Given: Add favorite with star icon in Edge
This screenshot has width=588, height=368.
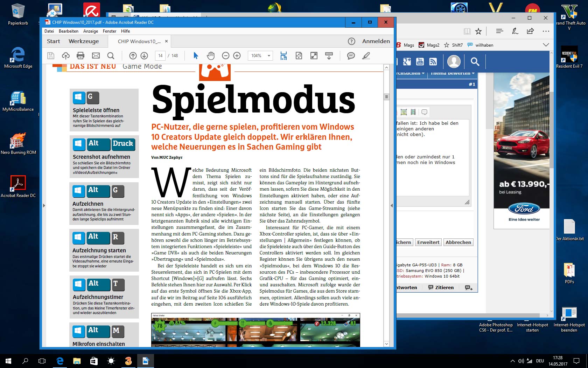Looking at the screenshot, I should click(x=478, y=31).
